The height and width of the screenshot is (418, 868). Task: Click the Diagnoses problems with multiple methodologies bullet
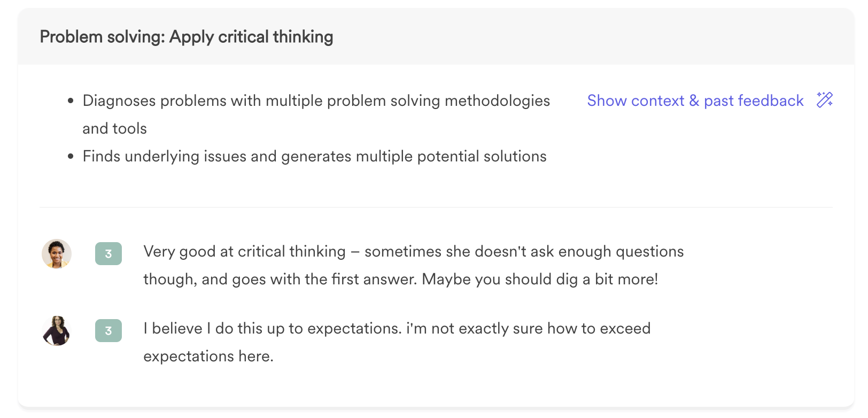coord(316,114)
